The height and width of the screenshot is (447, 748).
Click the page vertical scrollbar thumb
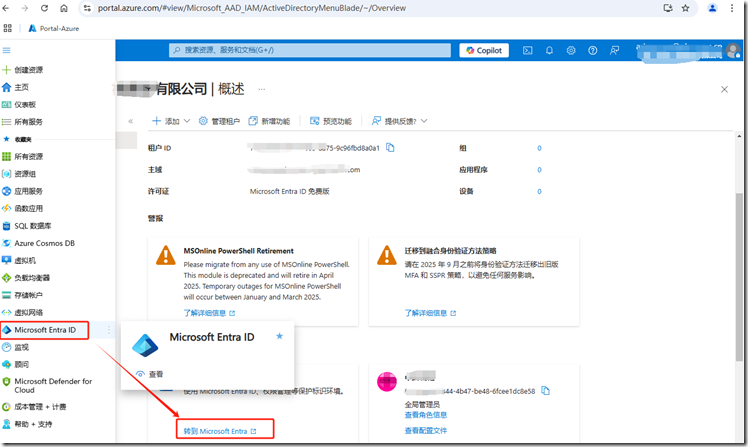tap(739, 277)
